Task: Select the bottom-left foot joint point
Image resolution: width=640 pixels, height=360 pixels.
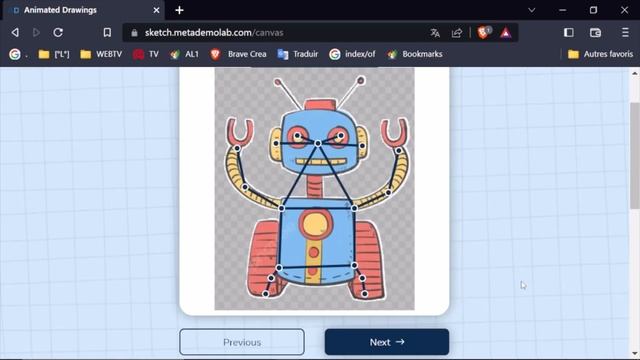Action: point(266,293)
